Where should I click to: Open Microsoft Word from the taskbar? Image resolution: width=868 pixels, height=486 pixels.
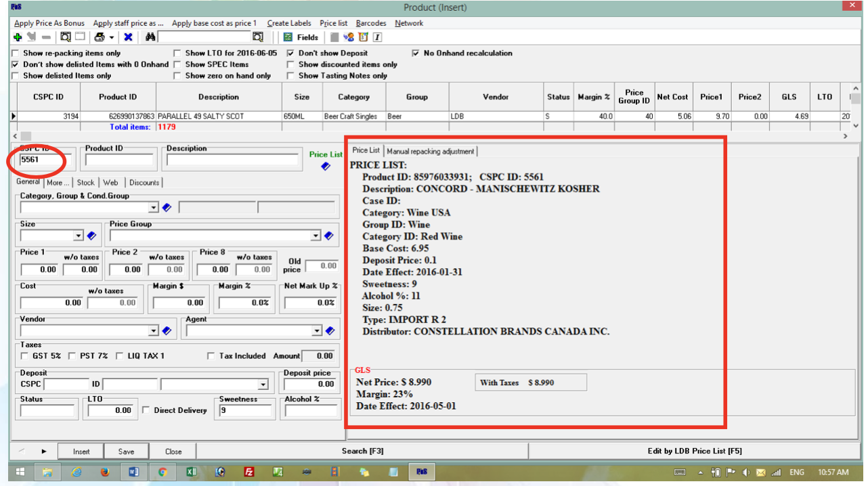point(133,472)
